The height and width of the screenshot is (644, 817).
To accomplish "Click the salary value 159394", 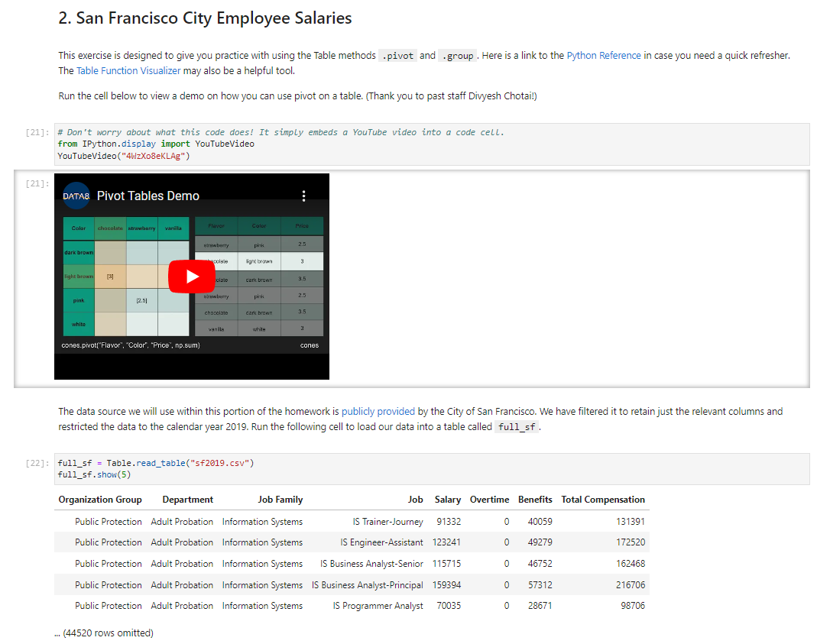I will [446, 585].
